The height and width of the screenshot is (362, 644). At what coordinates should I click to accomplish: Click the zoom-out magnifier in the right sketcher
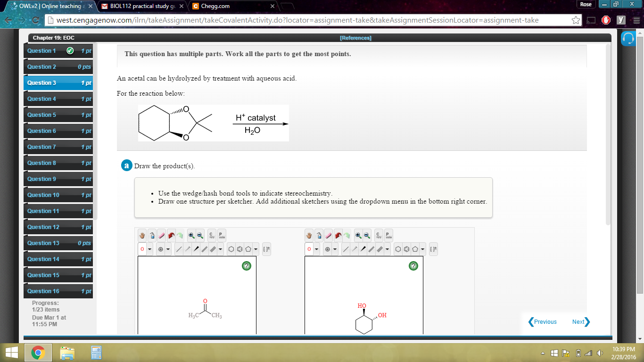[x=367, y=236]
